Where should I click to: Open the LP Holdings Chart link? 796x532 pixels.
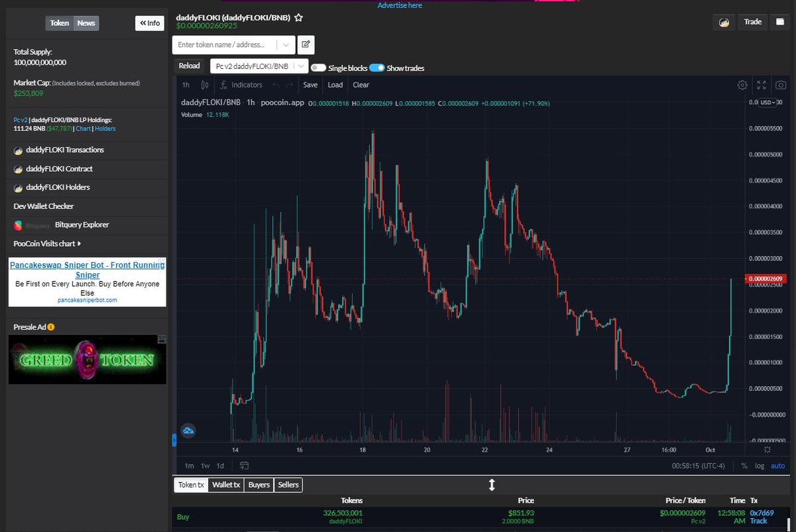click(x=83, y=129)
